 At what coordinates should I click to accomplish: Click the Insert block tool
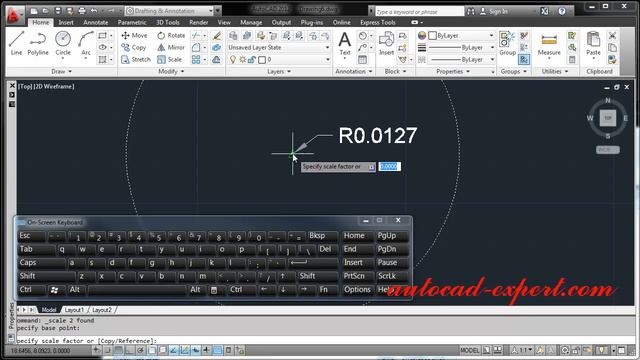386,43
